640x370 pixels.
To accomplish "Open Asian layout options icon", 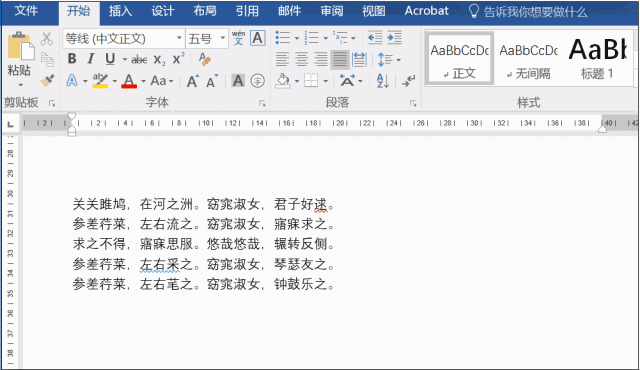I will 347,81.
